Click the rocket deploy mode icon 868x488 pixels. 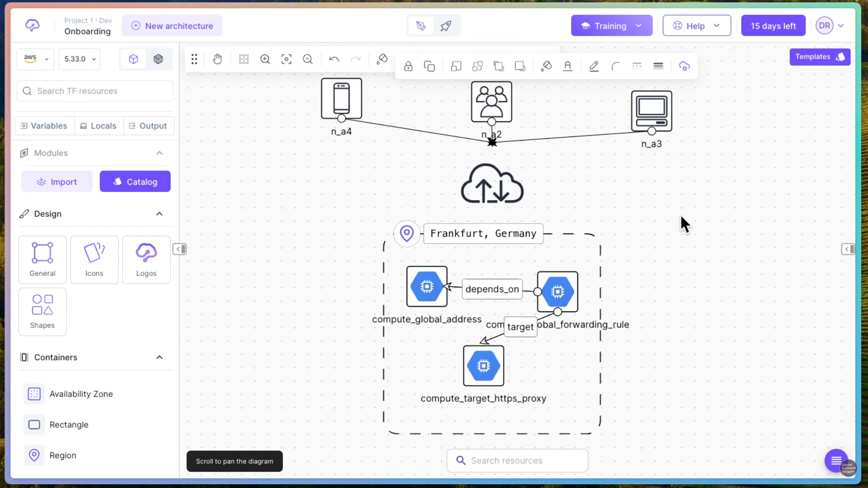coord(446,26)
